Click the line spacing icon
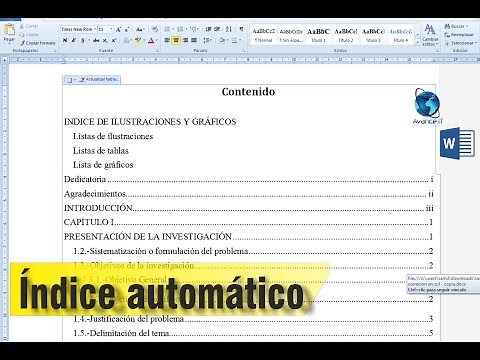The width and height of the screenshot is (480, 360). pyautogui.click(x=207, y=40)
